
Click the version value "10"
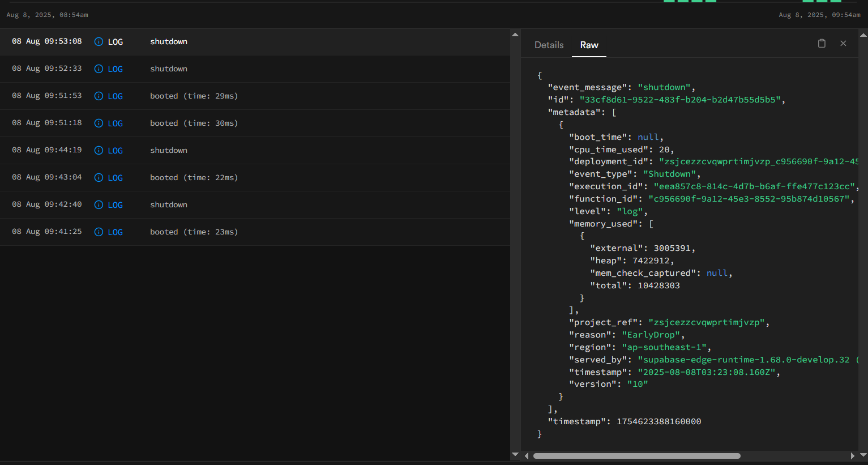pyautogui.click(x=638, y=384)
